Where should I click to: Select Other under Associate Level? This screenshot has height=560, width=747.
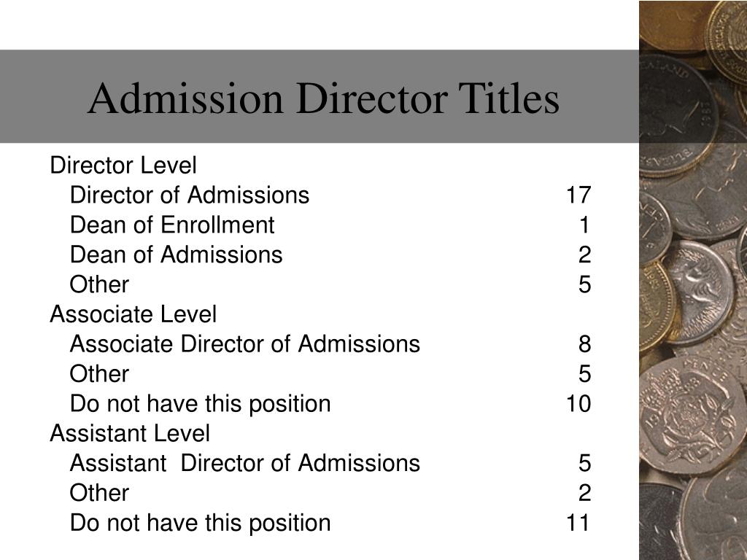point(99,374)
